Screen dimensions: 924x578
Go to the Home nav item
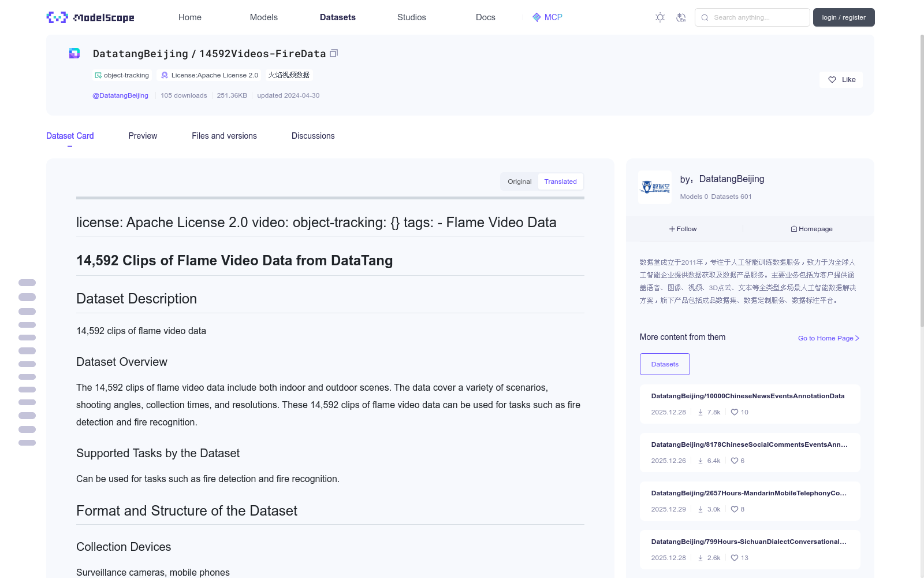190,17
